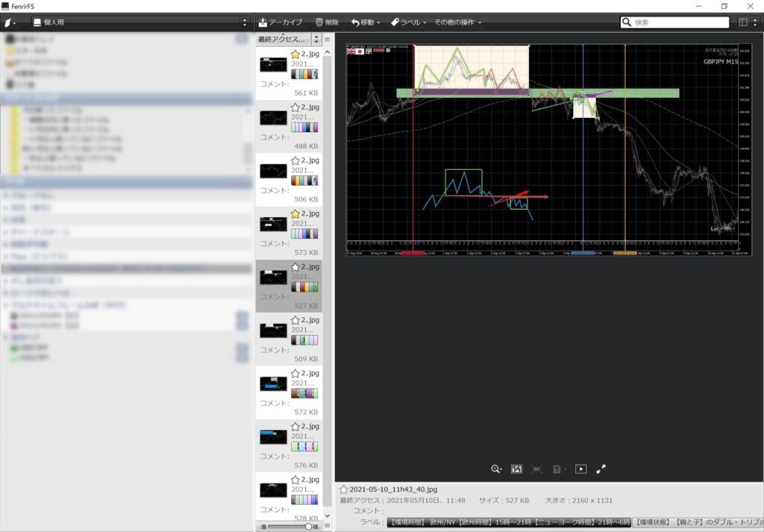764x532 pixels.
Task: Click the color label strip of 573 KB file
Action: (x=304, y=234)
